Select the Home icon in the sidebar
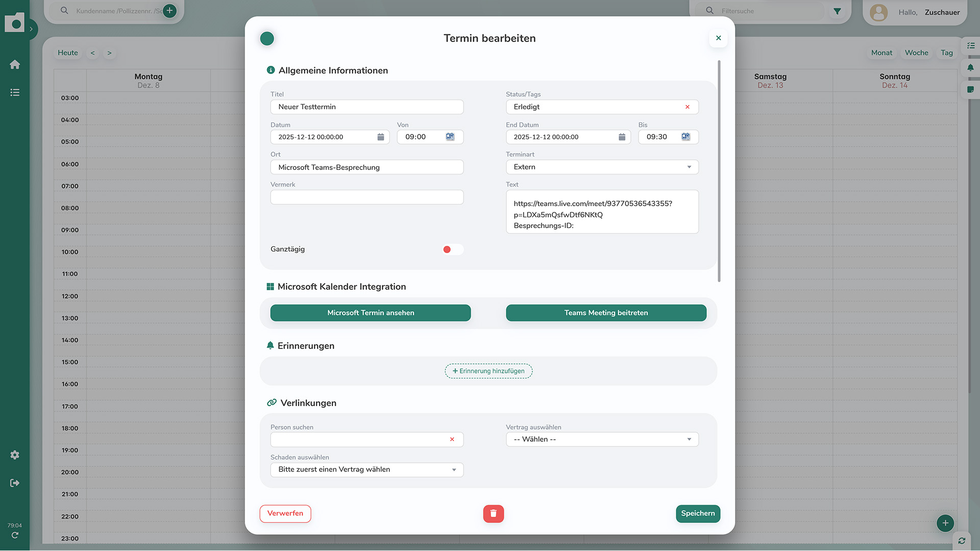 click(x=15, y=64)
